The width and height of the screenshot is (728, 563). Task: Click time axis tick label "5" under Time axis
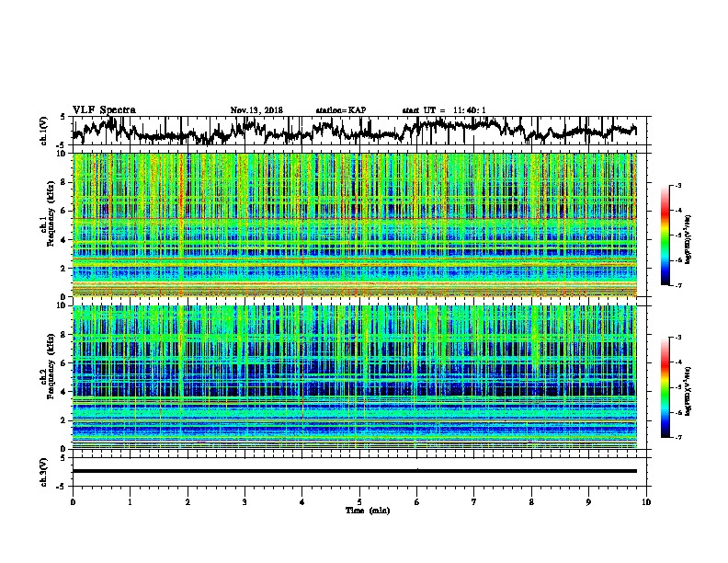tap(359, 502)
